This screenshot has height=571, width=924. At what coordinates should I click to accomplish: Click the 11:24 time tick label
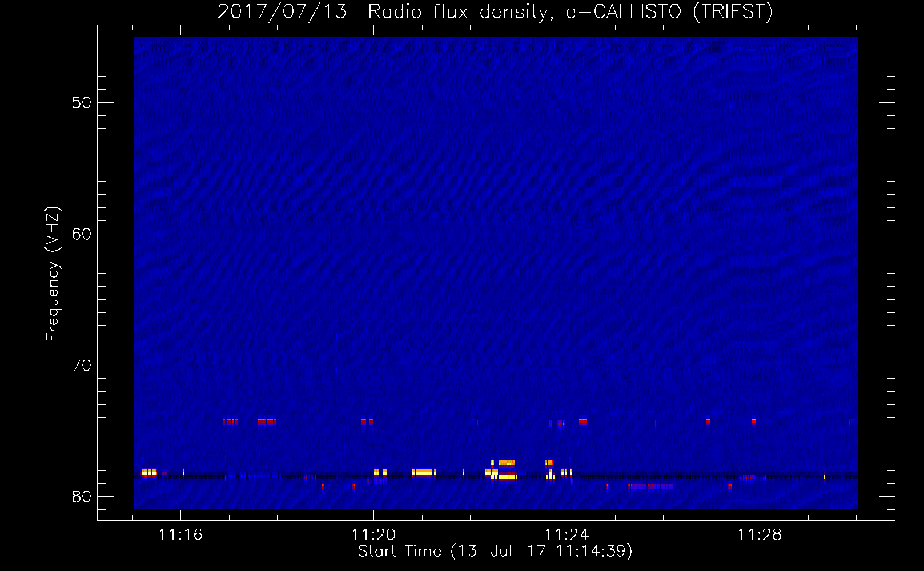click(567, 534)
